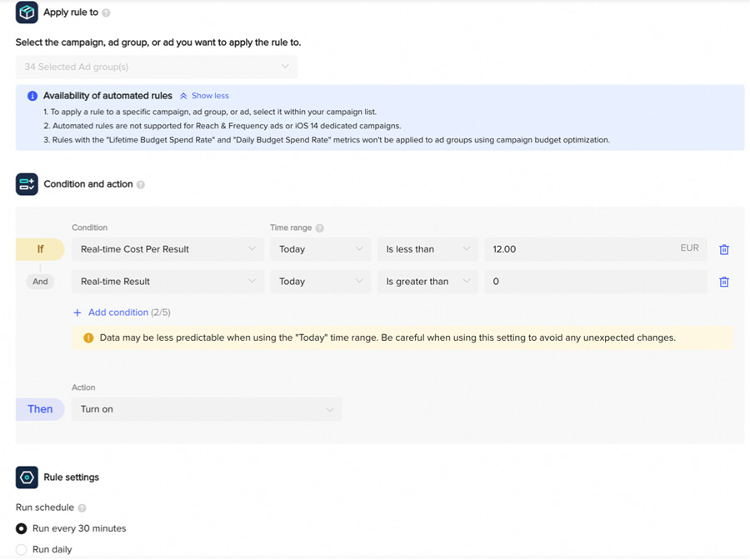Open the Turn on action dropdown
Screen dimensions: 750x560
[207, 409]
